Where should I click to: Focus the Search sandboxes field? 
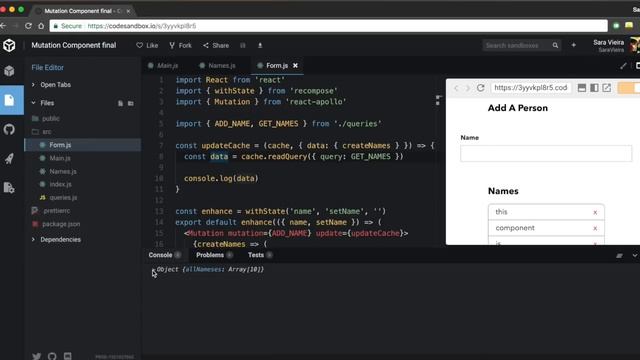click(x=517, y=45)
